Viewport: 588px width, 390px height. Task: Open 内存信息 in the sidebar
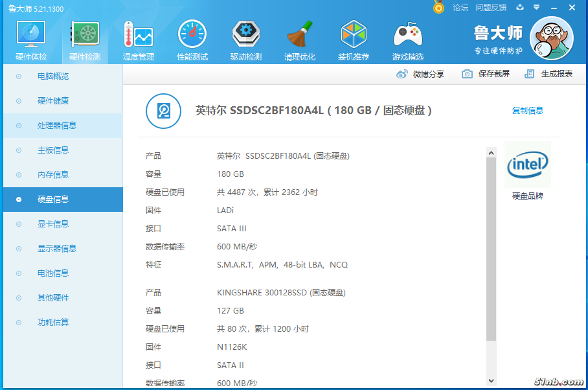click(x=53, y=175)
